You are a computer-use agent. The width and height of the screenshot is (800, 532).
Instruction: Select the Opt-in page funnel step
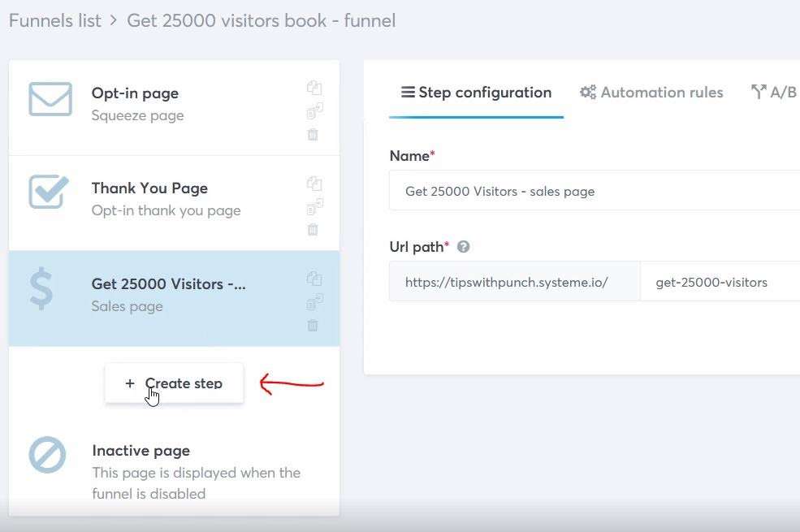click(174, 108)
